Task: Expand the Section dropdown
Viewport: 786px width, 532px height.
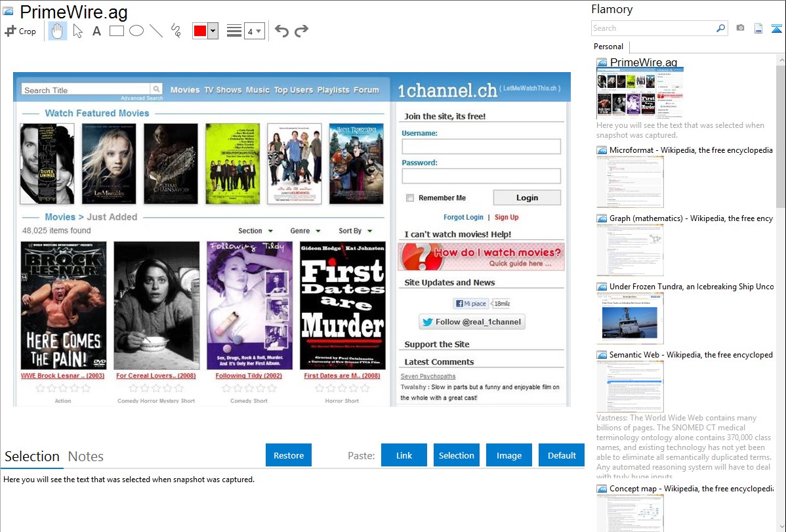Action: [x=256, y=231]
